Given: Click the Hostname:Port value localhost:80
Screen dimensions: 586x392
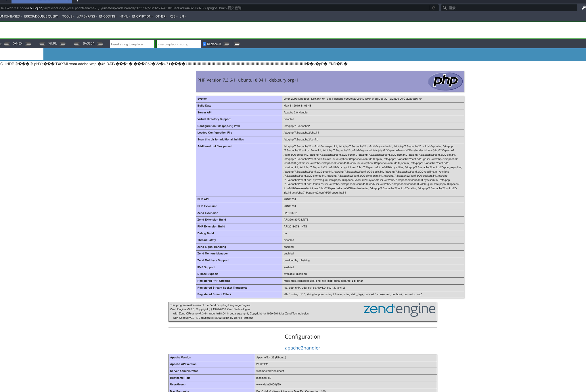Looking at the screenshot, I should click(264, 378).
